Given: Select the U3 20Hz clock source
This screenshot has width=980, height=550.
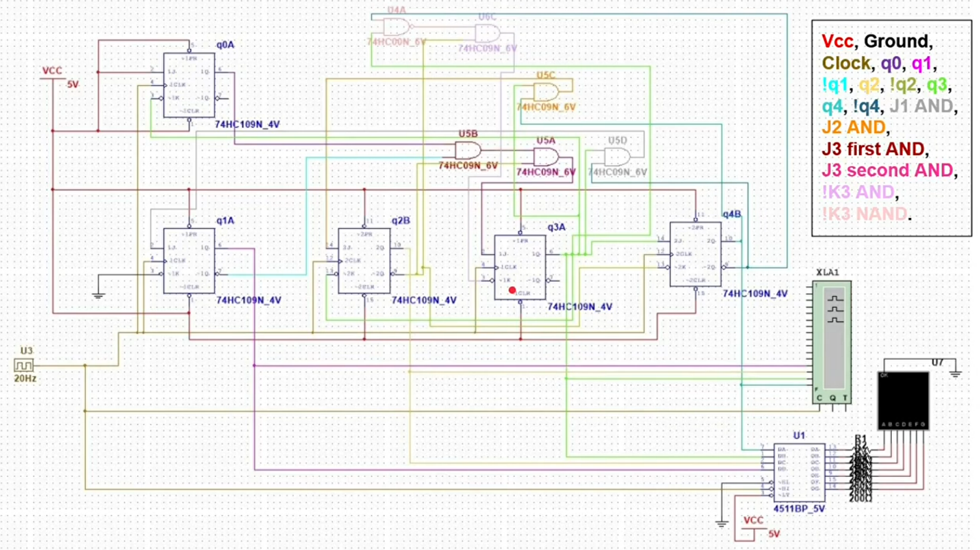Looking at the screenshot, I should coord(24,366).
